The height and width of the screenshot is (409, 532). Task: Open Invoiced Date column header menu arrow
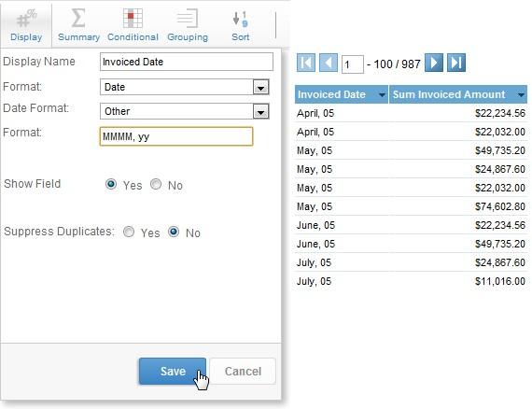coord(383,94)
